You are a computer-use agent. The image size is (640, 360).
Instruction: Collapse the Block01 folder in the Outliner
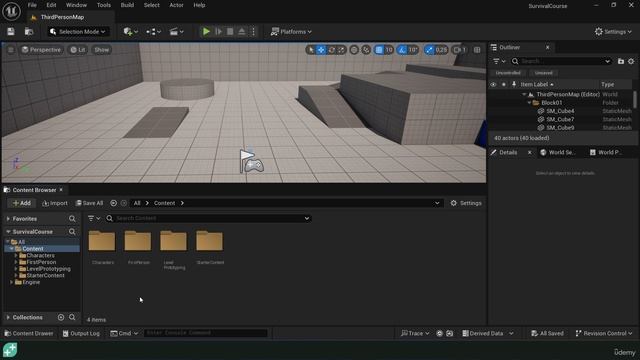point(529,103)
